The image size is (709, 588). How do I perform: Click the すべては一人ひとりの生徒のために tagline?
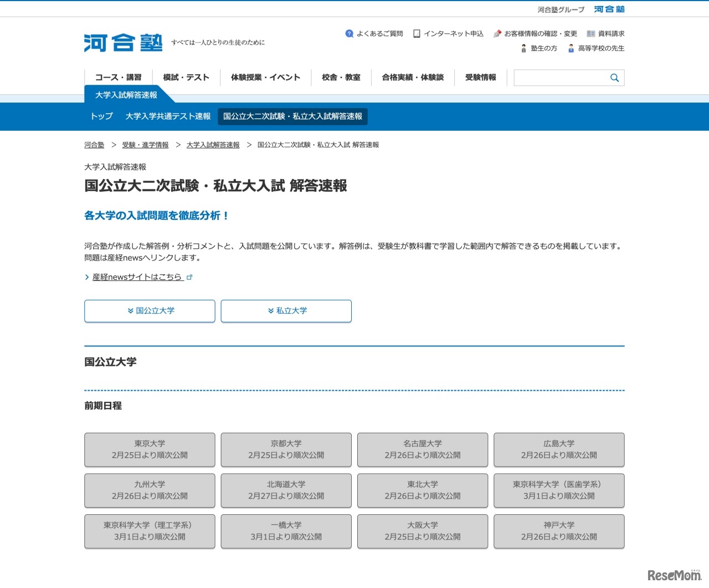coord(218,43)
